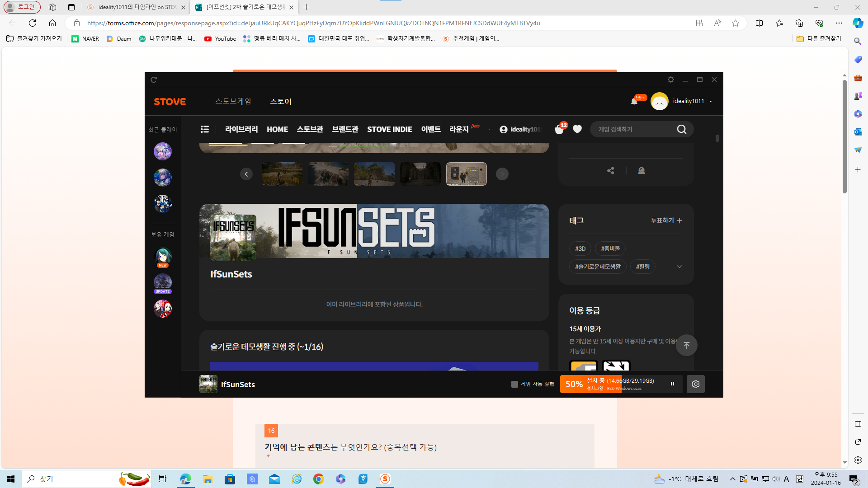Viewport: 868px width, 488px height.
Task: Click the search magnifier in game search
Action: 682,129
